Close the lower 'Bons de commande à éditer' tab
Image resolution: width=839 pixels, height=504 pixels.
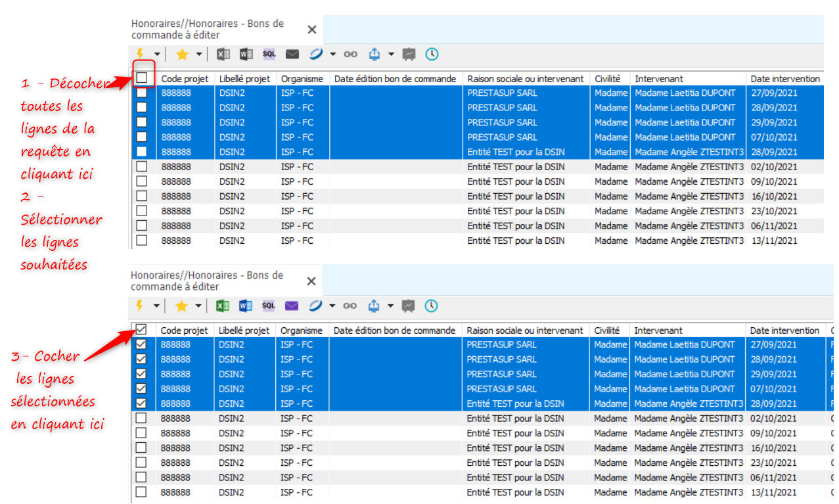coord(311,281)
